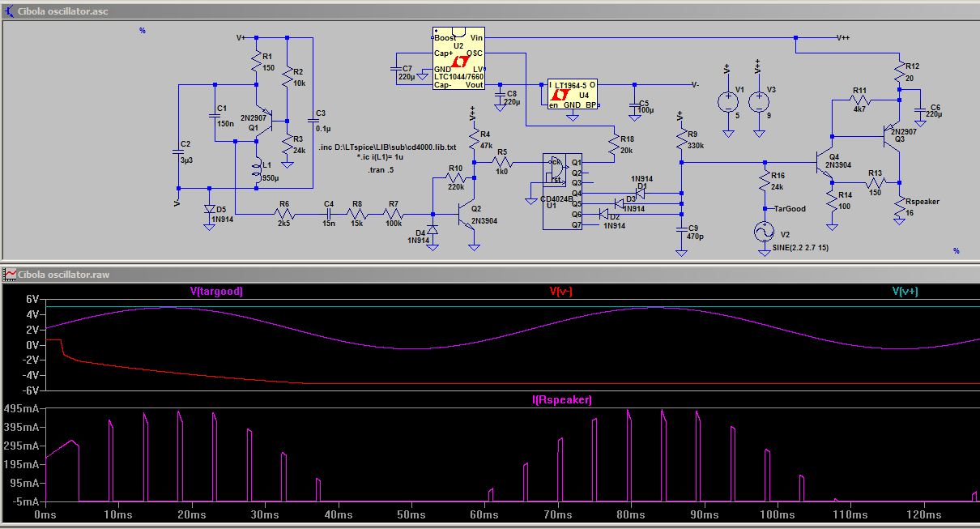Click the LTspice icon in schematic title bar
This screenshot has width=980, height=529.
9,12
